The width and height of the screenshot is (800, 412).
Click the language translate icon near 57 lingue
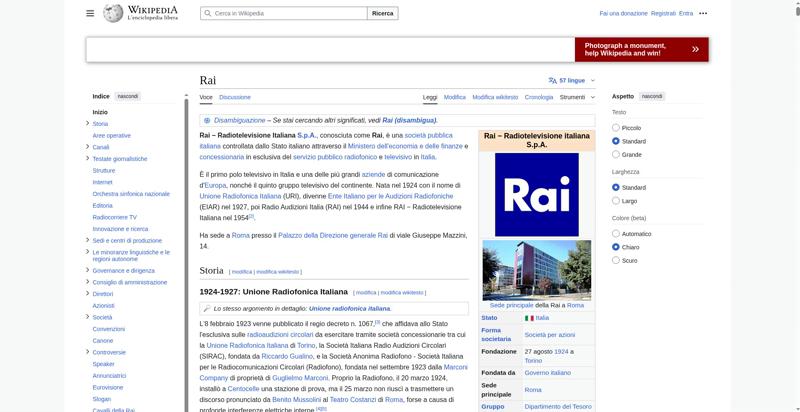click(x=552, y=81)
